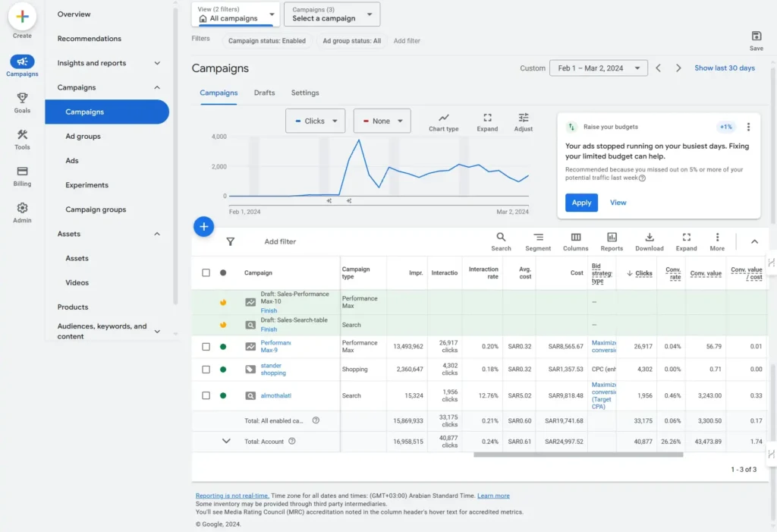This screenshot has width=777, height=532.
Task: Toggle status dot of Performance Max-9 campaign
Action: coord(223,347)
